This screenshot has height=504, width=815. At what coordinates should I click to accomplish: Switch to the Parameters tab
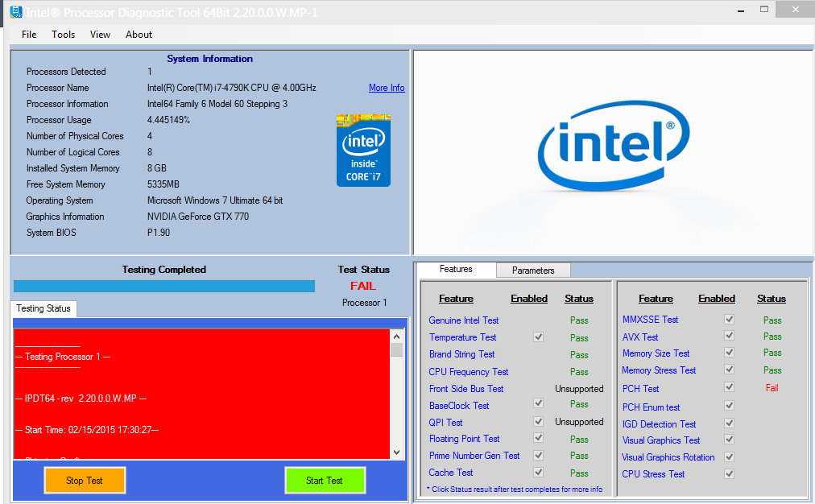(x=533, y=271)
